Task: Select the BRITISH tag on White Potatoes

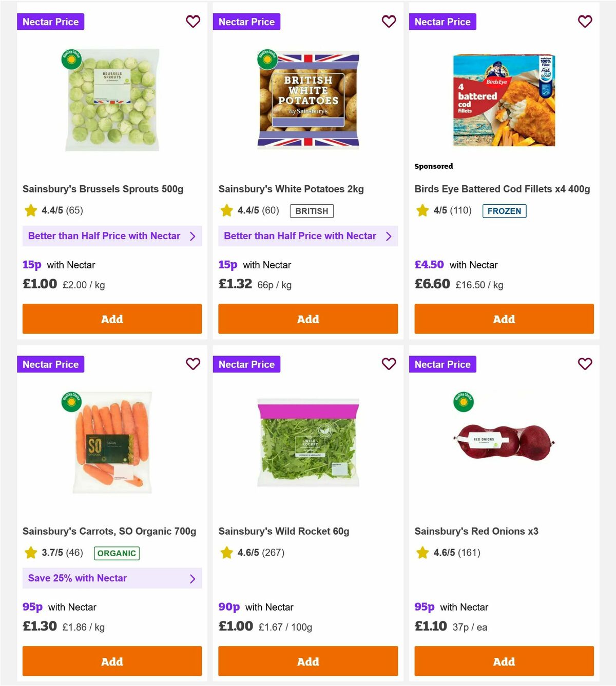Action: (312, 211)
